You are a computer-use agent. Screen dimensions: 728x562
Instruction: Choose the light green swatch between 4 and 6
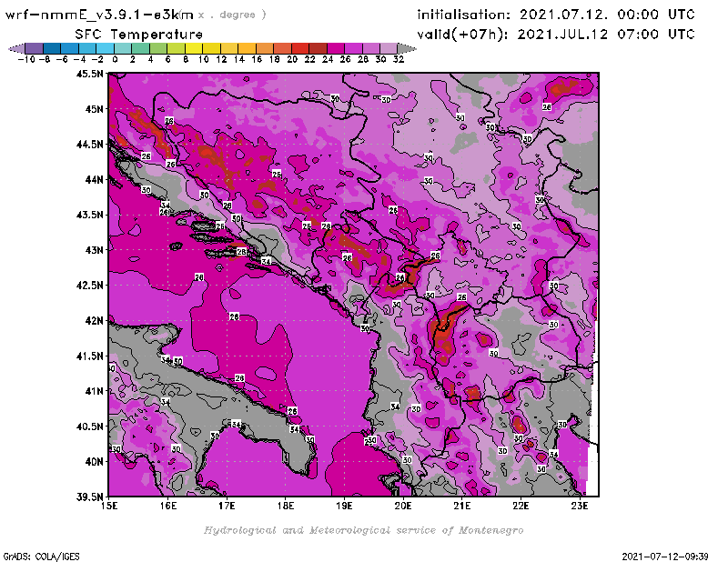[x=157, y=48]
